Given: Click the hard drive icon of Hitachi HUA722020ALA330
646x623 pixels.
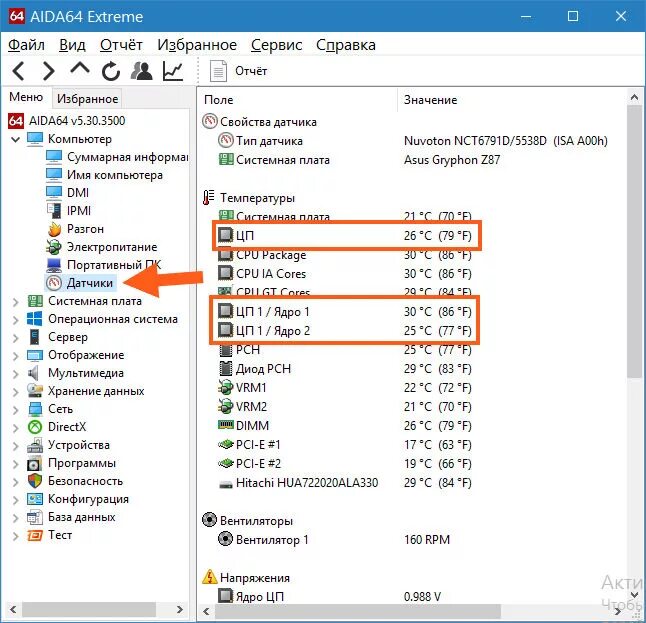Looking at the screenshot, I should pyautogui.click(x=226, y=485).
